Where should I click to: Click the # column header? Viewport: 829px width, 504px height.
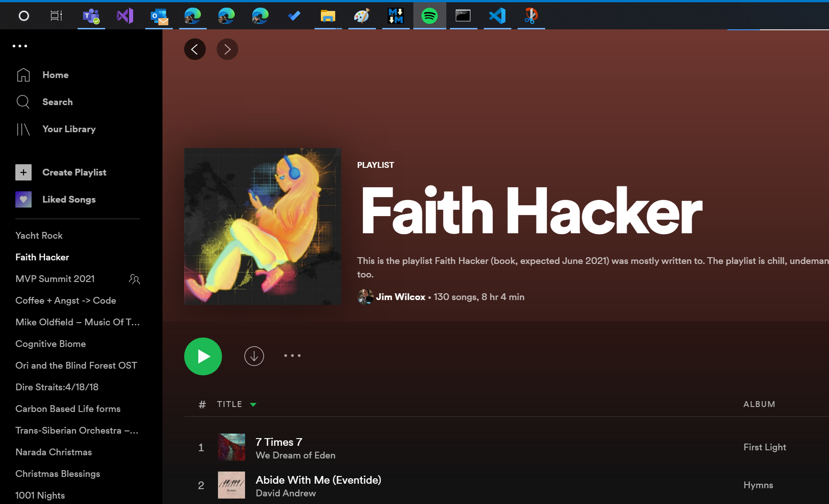(x=202, y=404)
